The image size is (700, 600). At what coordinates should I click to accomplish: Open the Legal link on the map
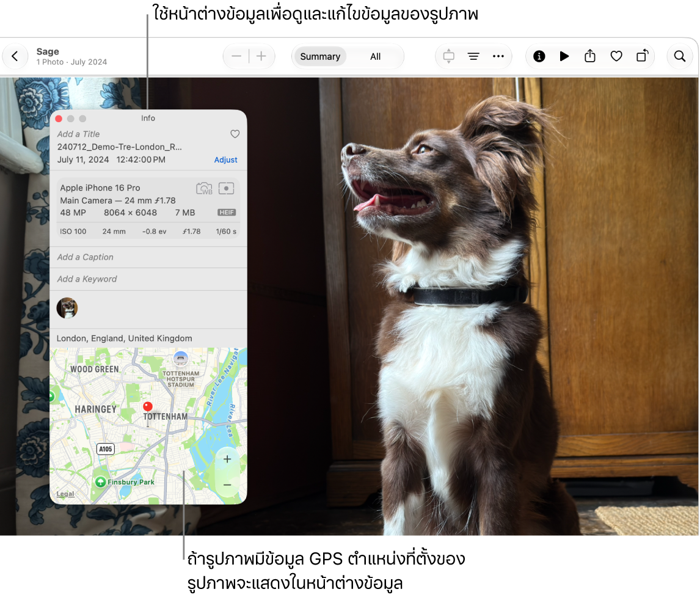click(x=65, y=494)
